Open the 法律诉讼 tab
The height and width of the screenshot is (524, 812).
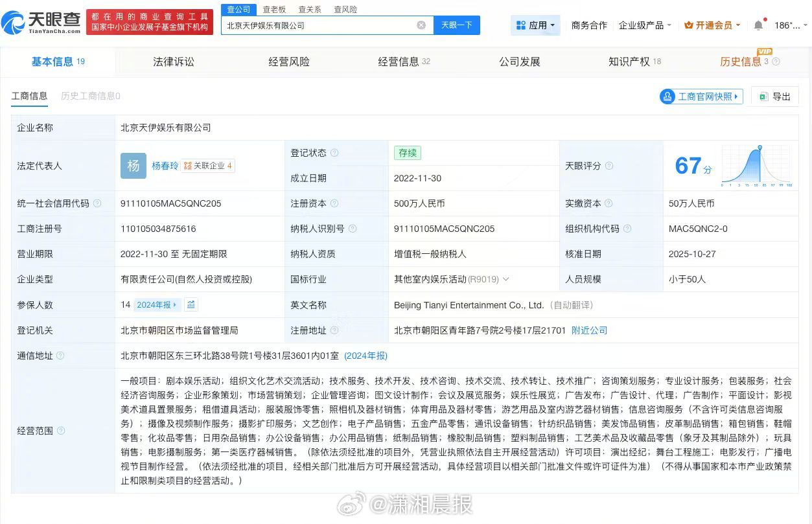click(x=174, y=62)
